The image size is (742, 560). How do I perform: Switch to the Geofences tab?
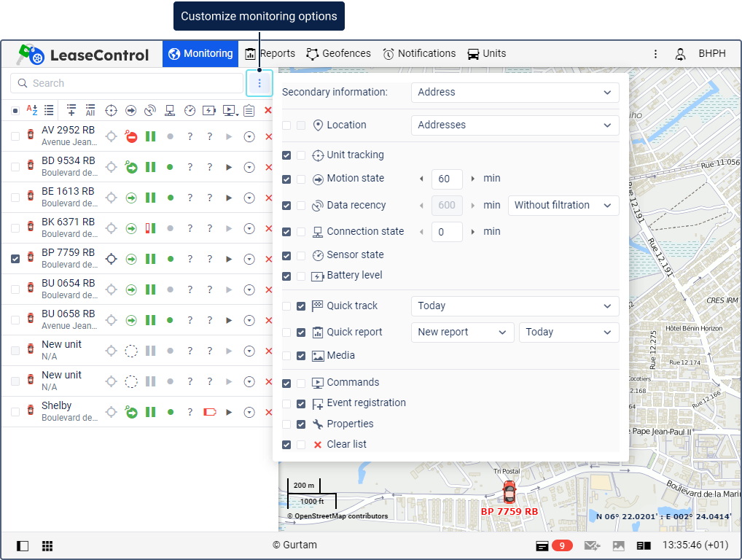click(338, 54)
